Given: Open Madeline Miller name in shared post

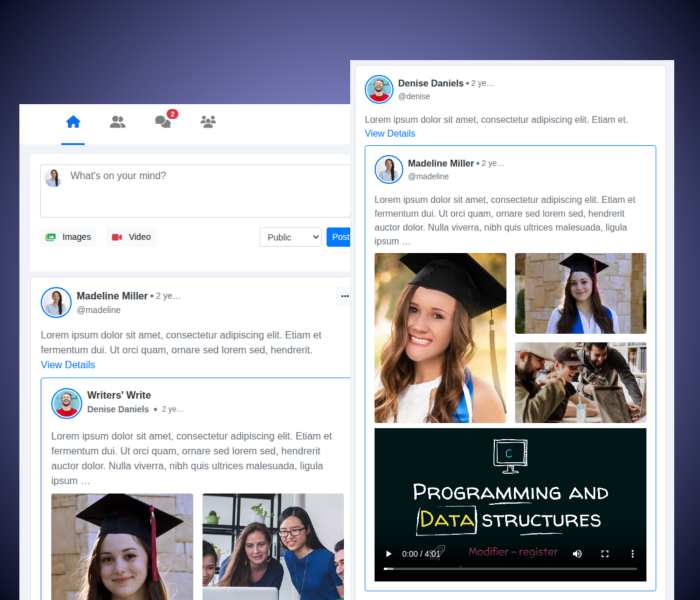Looking at the screenshot, I should 441,163.
